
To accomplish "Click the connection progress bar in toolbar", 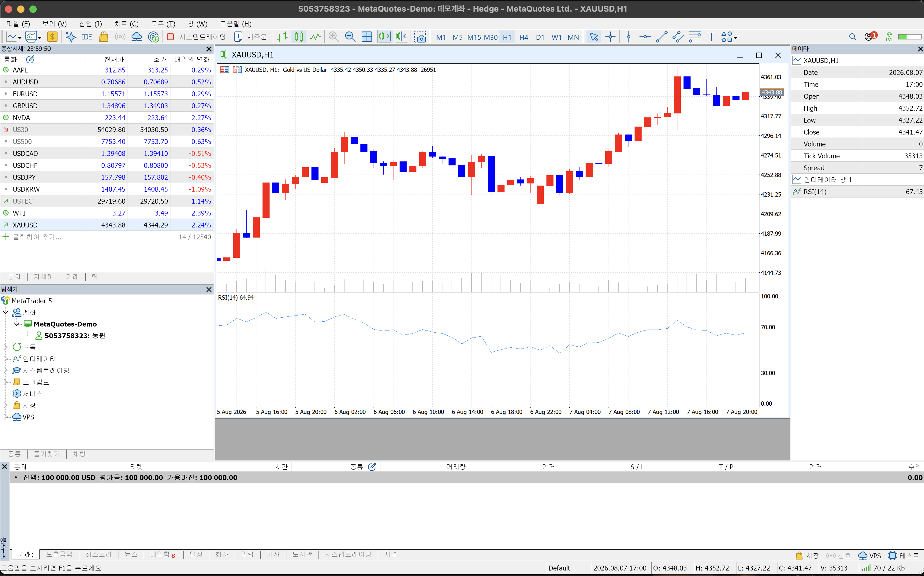I will (x=910, y=37).
